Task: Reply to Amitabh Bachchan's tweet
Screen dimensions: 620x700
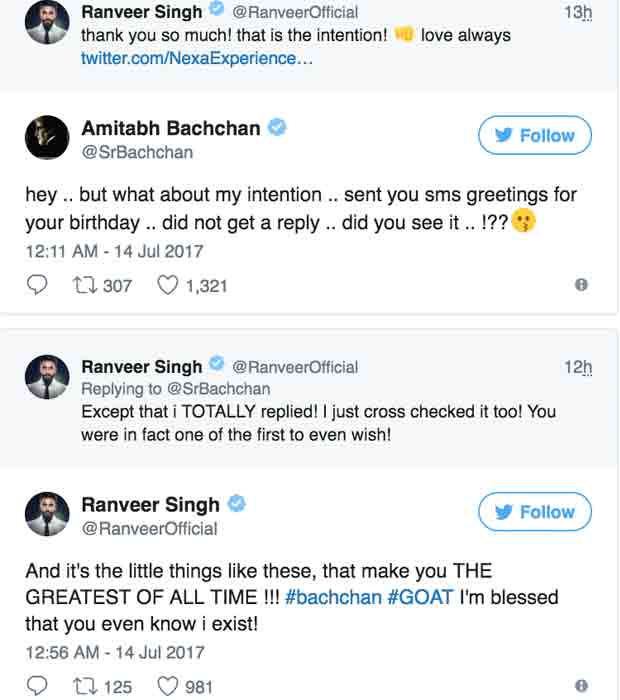Action: coord(36,285)
